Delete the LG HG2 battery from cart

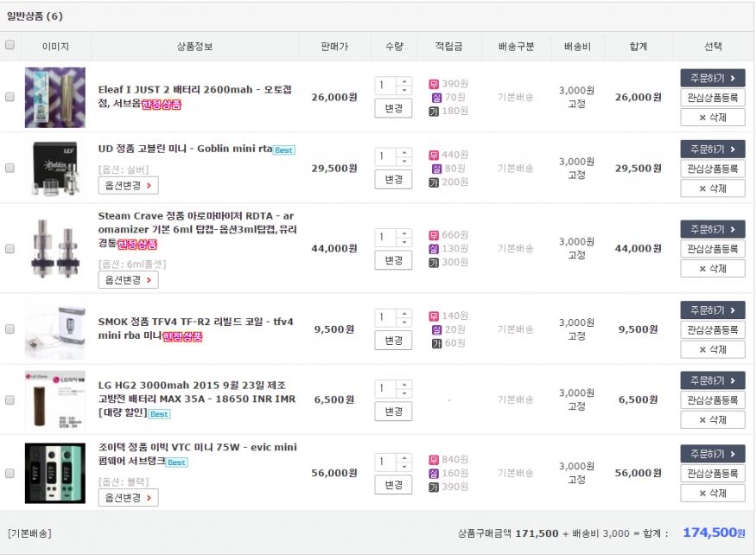pos(712,420)
